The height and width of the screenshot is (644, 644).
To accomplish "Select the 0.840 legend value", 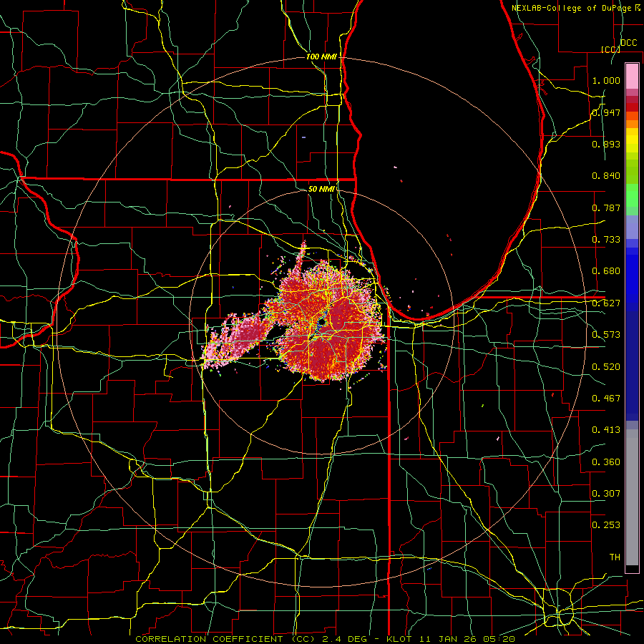I will tap(606, 176).
